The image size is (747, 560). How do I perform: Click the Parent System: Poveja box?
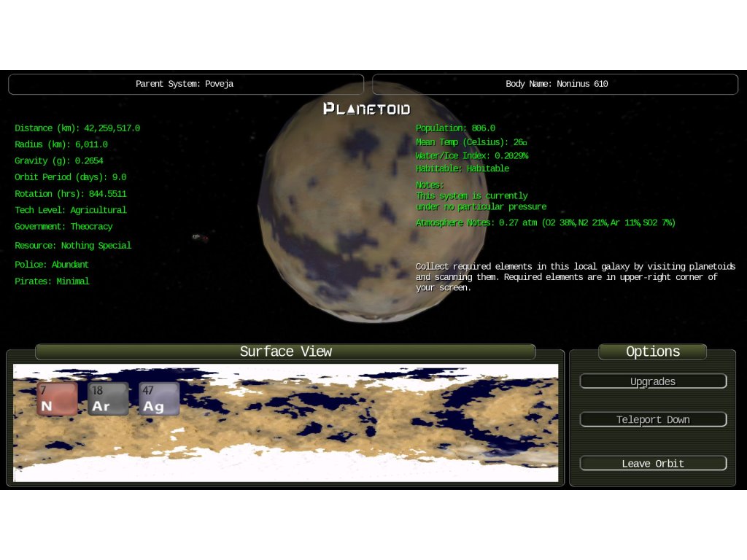[186, 84]
